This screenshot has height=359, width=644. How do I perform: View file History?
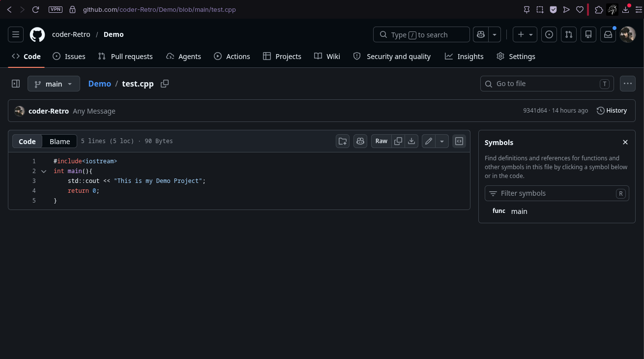click(x=612, y=111)
